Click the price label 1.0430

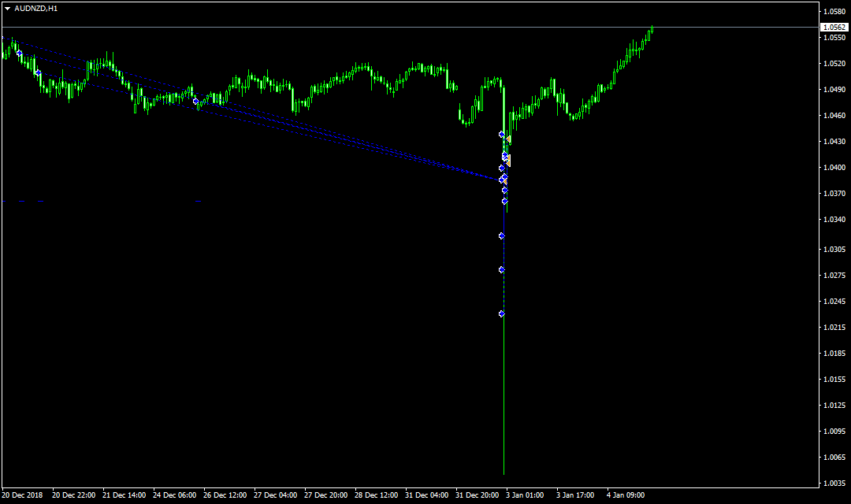tap(834, 142)
